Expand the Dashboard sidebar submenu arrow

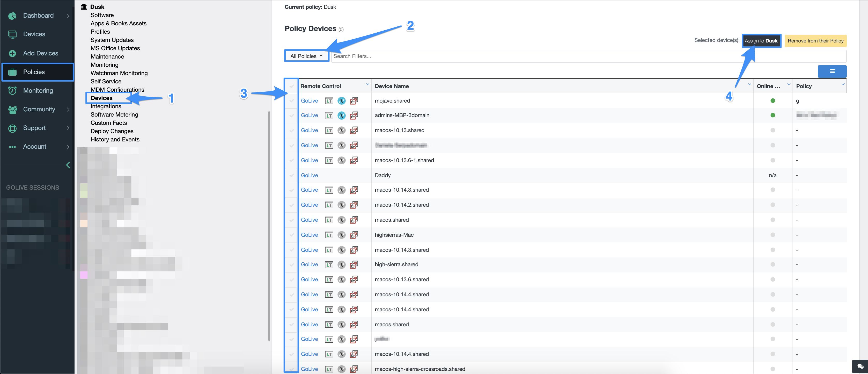(x=68, y=16)
